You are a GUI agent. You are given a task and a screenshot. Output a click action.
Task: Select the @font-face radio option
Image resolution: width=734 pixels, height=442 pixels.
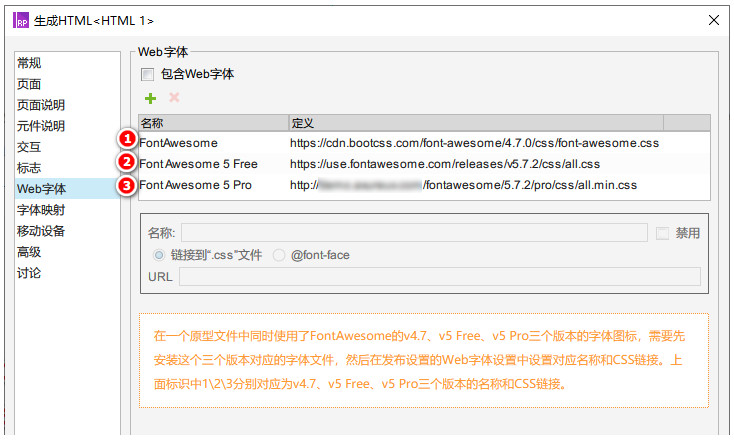click(279, 255)
